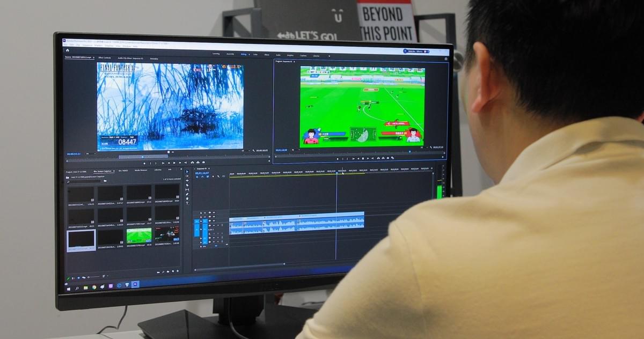Toggle Snap in the timeline header
This screenshot has height=339, width=644.
(201, 177)
